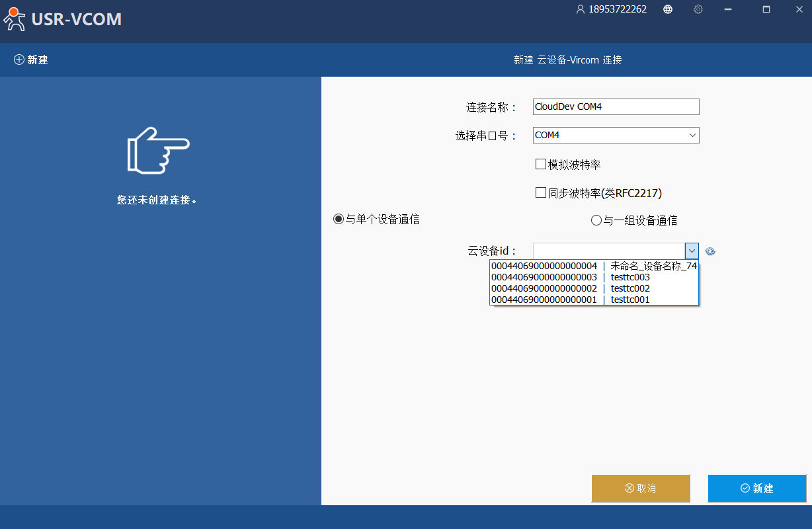Focus the 连接名称 input field
This screenshot has width=812, height=529.
point(616,107)
